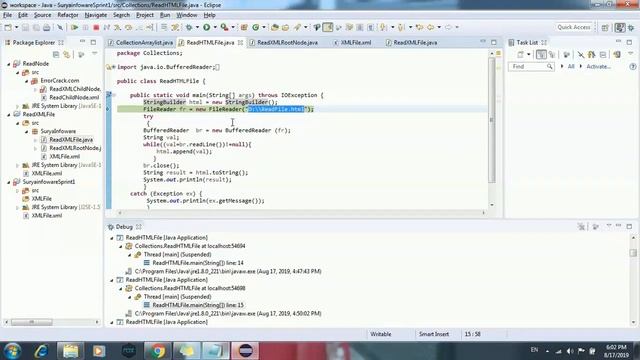Collapse the ReadXMLFile project node

(9, 115)
